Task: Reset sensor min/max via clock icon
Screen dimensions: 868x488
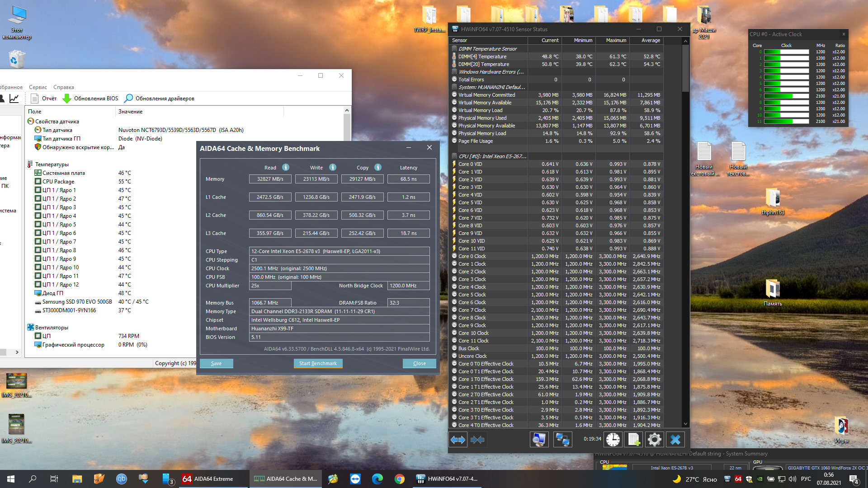Action: point(613,439)
